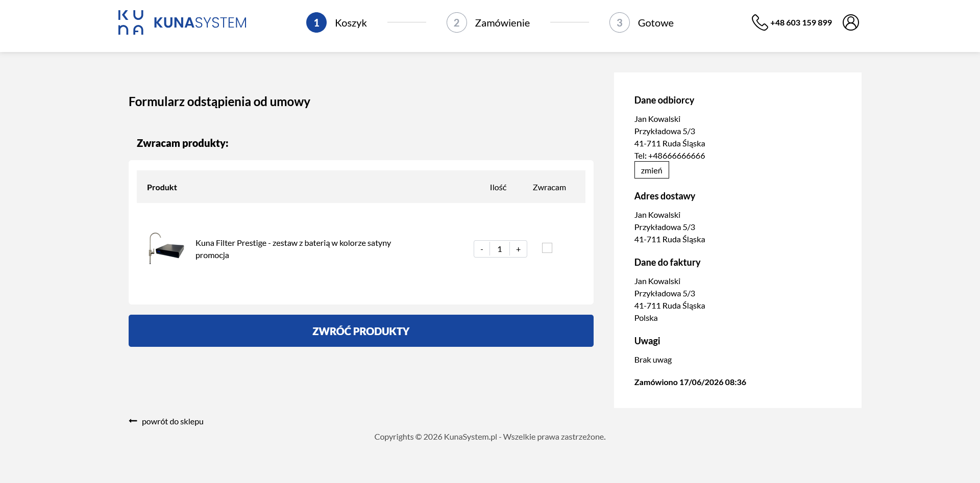Click the Zwracam column header
The width and height of the screenshot is (980, 483).
549,187
